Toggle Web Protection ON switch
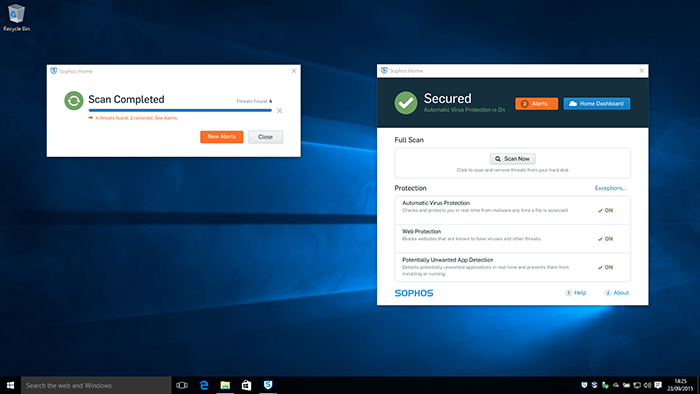The width and height of the screenshot is (700, 394). 605,239
